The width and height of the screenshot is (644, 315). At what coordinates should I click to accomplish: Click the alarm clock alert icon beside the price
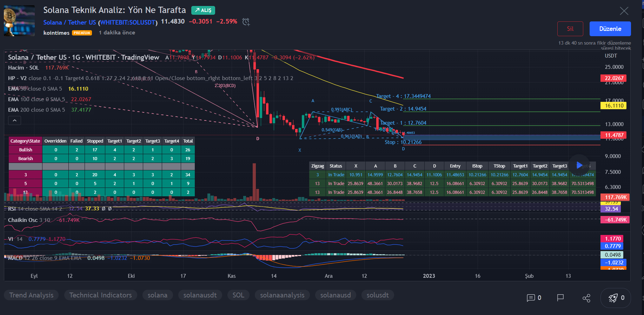tap(246, 22)
